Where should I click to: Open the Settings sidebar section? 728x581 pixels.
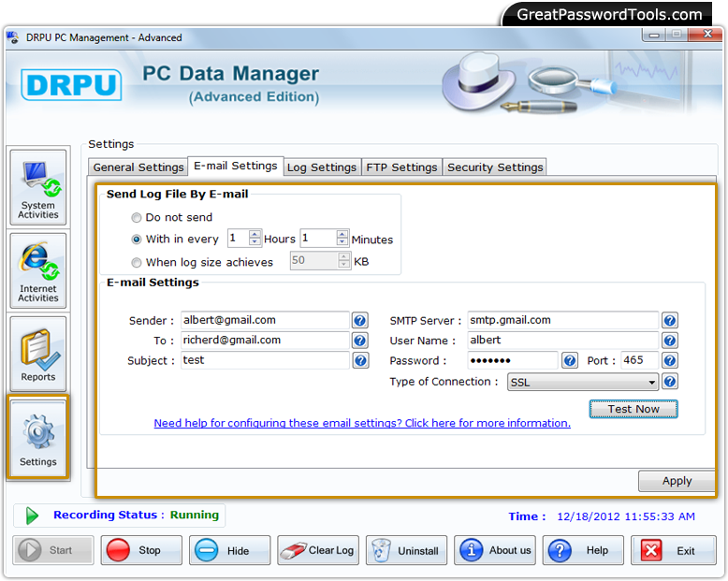tap(38, 438)
